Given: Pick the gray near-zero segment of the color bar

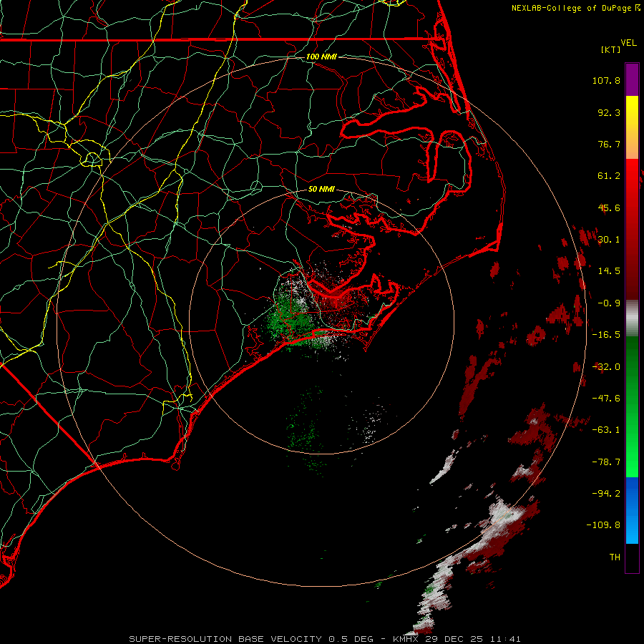Looking at the screenshot, I should coord(632,318).
